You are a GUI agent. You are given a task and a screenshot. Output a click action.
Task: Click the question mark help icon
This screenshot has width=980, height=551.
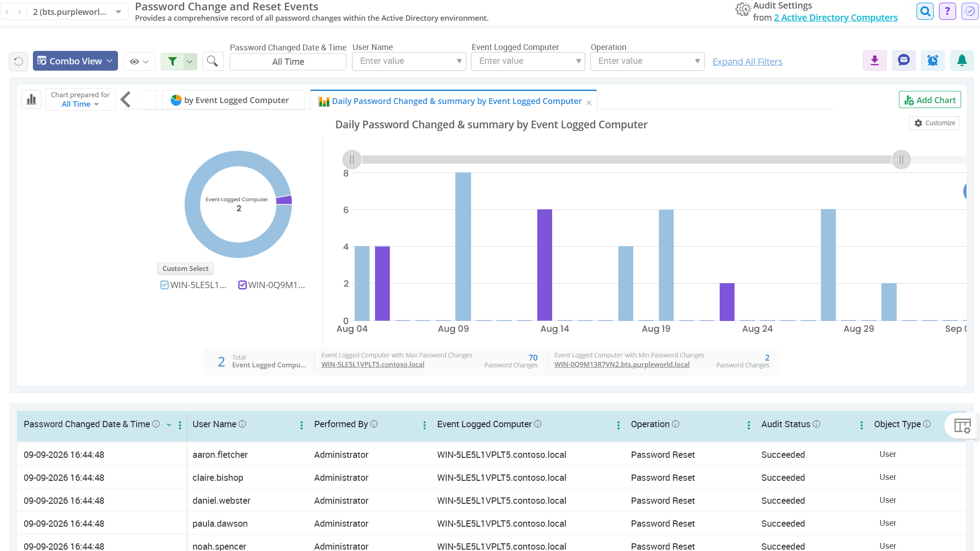click(x=948, y=11)
